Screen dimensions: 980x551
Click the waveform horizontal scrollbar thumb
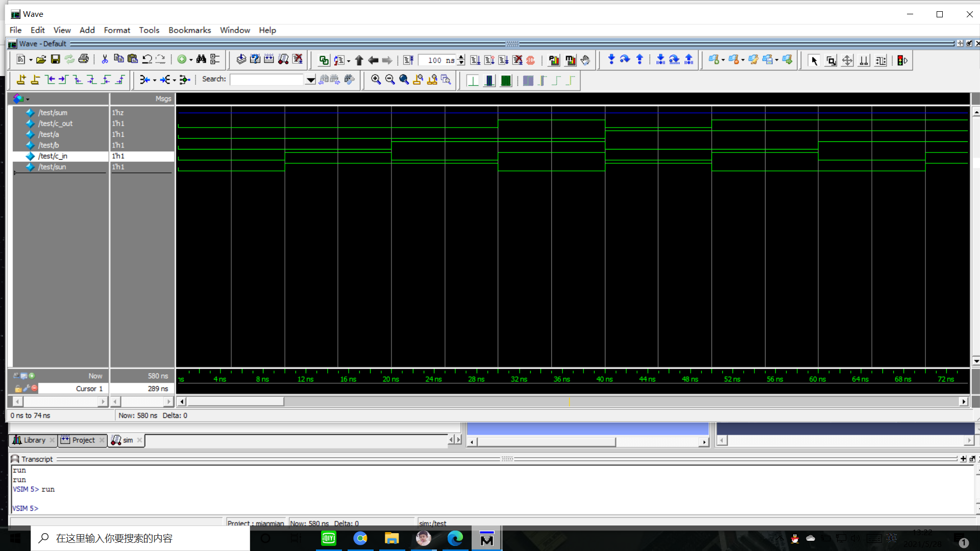pos(235,402)
